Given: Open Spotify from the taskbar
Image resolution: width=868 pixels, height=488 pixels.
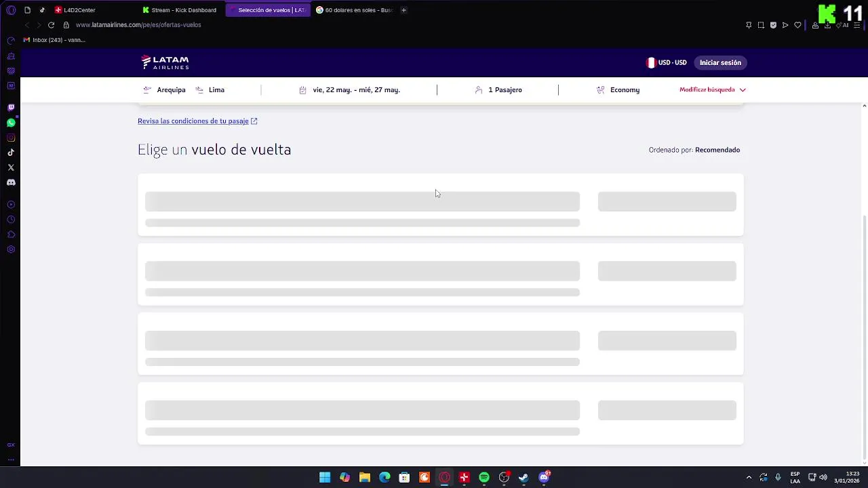Looking at the screenshot, I should coord(484,478).
